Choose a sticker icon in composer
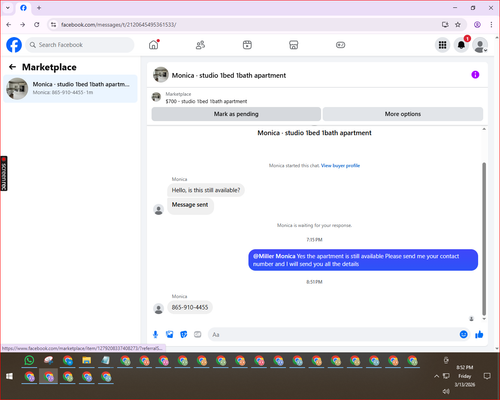The width and height of the screenshot is (500, 400). [184, 334]
